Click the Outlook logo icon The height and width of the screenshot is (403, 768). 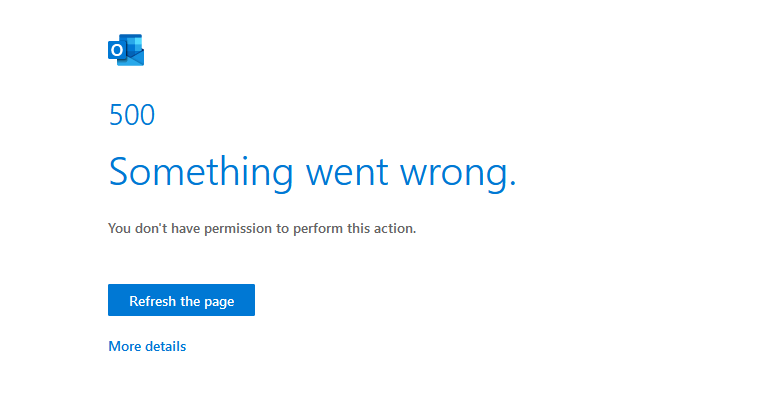point(126,50)
